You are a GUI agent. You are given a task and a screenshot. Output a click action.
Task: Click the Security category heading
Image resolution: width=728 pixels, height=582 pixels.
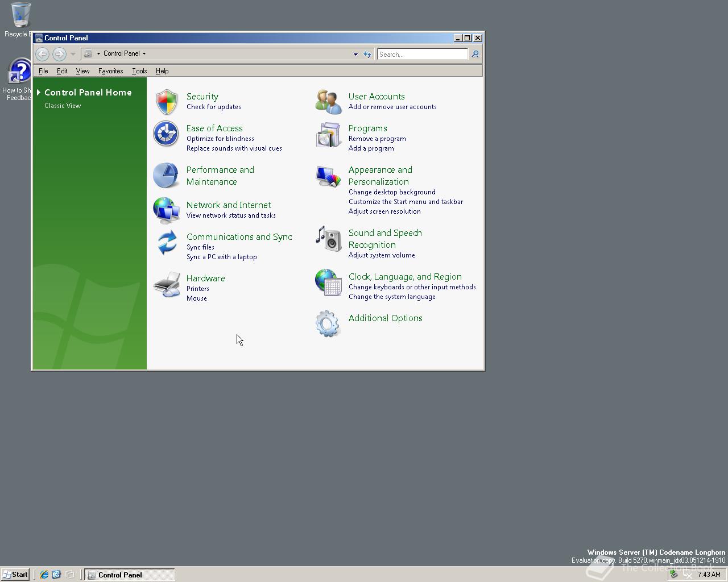click(x=202, y=97)
